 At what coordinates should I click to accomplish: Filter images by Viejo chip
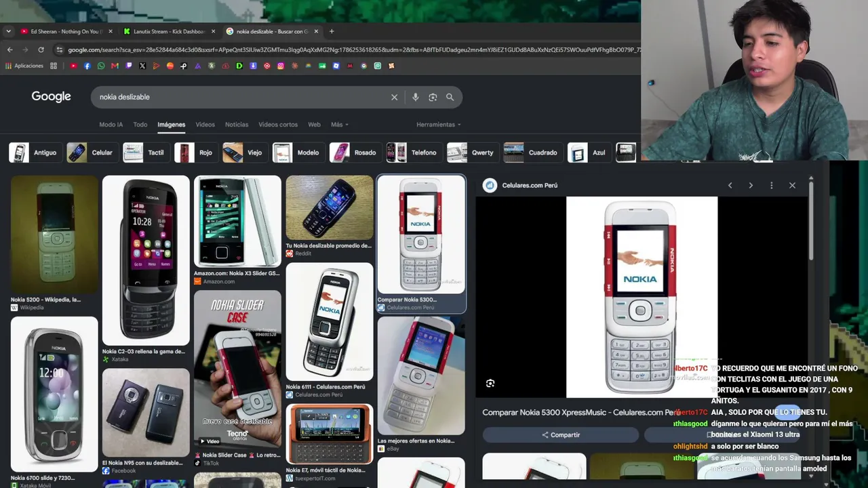pos(244,152)
